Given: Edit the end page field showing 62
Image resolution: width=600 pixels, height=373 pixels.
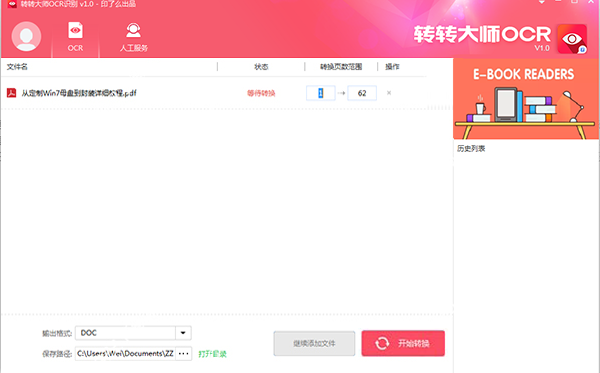Looking at the screenshot, I should click(x=362, y=93).
